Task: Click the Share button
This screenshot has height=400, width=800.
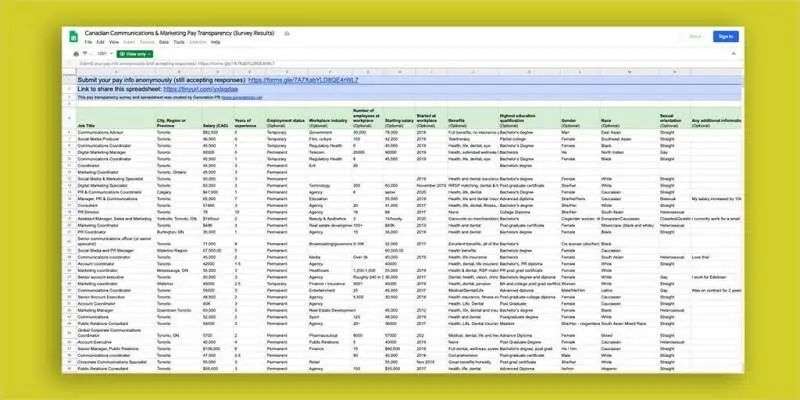Action: point(695,36)
